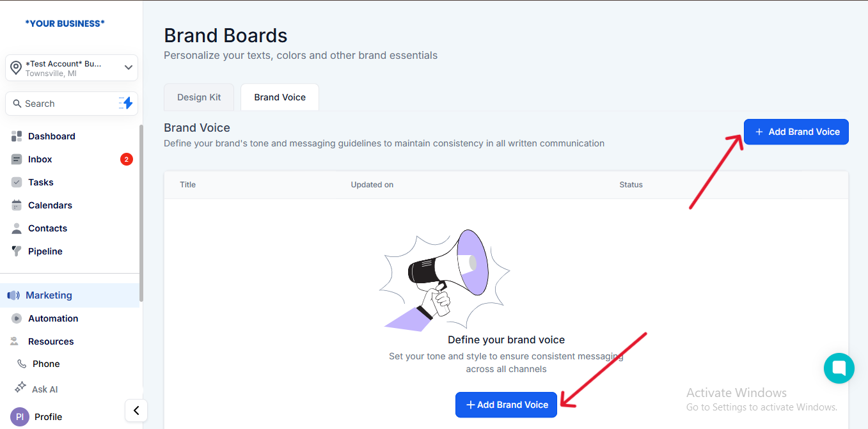Click the Automation sidebar icon
Image resolution: width=868 pixels, height=429 pixels.
17,318
